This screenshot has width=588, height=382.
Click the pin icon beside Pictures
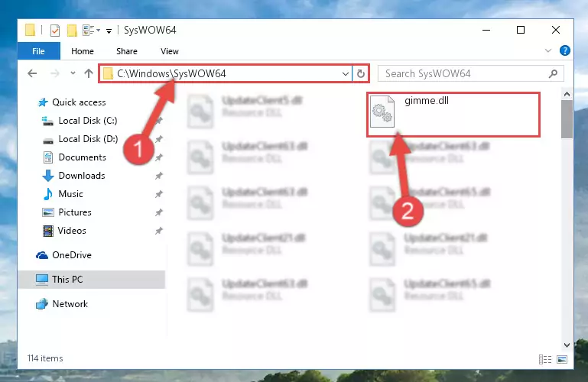coord(159,212)
